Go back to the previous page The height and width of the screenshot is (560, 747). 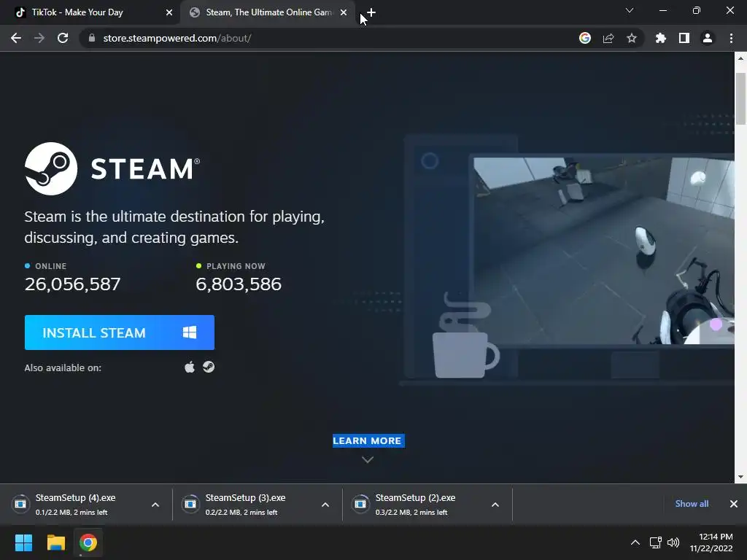coord(16,38)
